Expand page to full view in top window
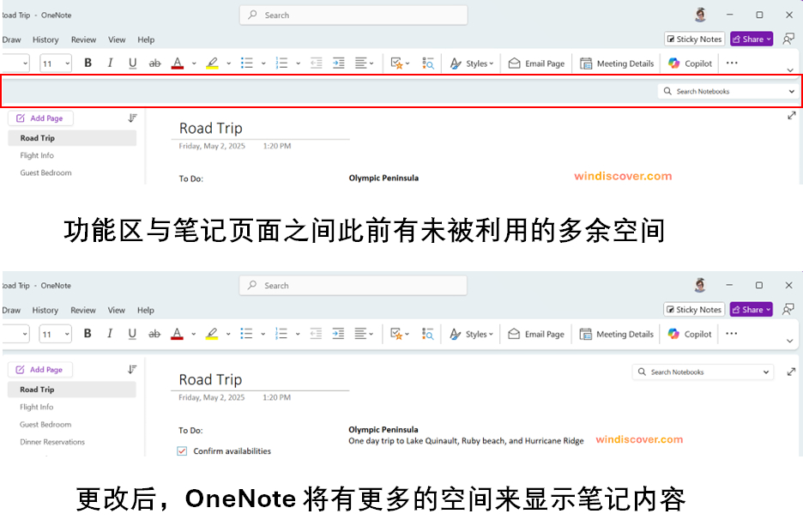Viewport: 803px width, 532px height. click(792, 116)
